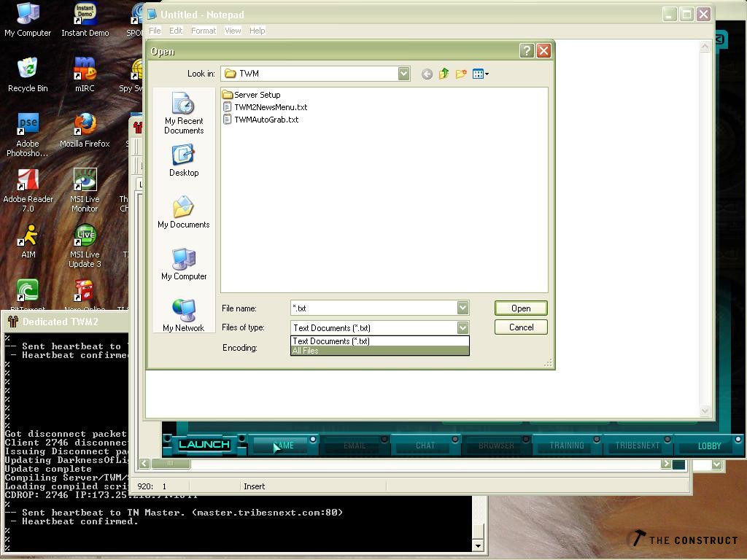
Task: Open Notepad's Edit menu
Action: tap(176, 31)
